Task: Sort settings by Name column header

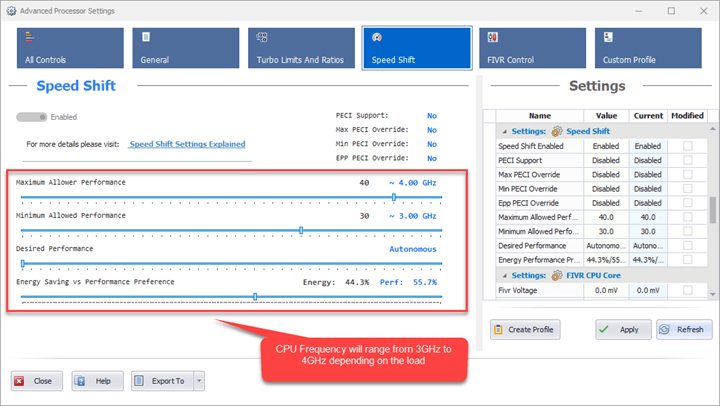Action: click(x=540, y=116)
